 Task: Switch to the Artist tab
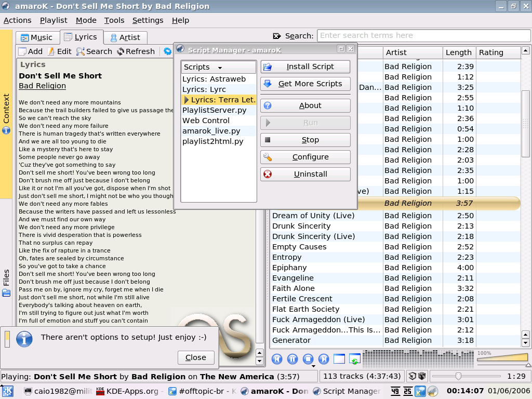pos(125,37)
